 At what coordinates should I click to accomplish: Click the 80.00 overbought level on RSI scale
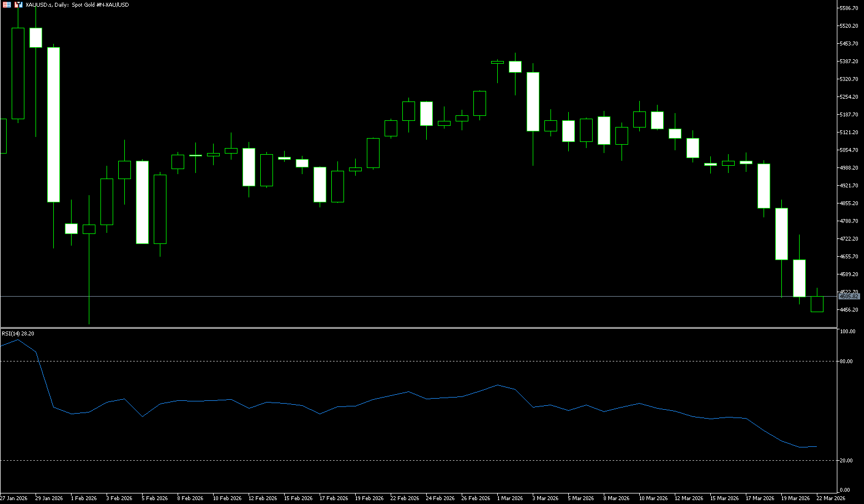point(846,362)
